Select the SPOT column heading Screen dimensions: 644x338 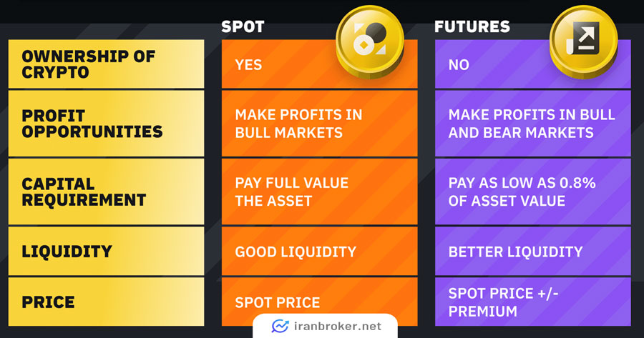243,27
